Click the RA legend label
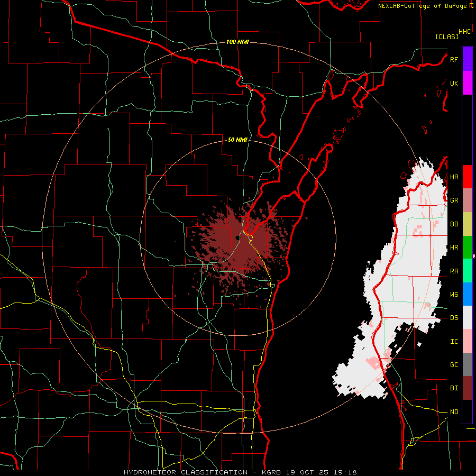This screenshot has height=476, width=476. pos(454,271)
